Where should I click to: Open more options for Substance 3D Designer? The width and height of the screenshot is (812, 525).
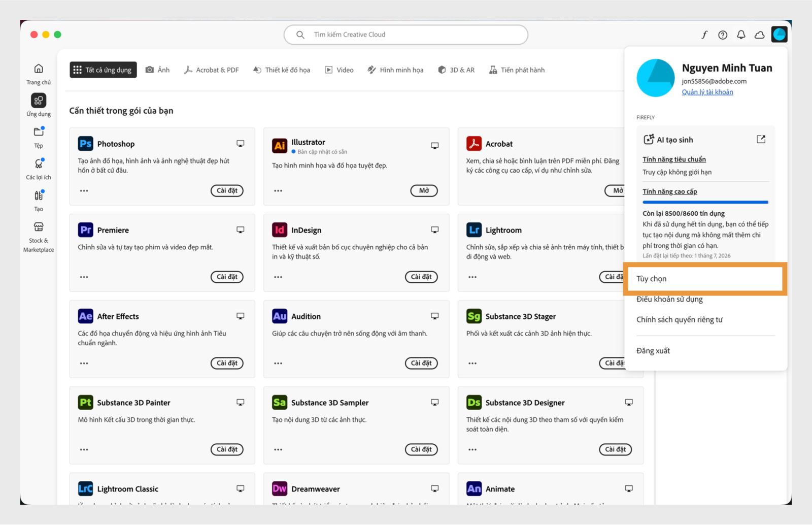pos(472,450)
